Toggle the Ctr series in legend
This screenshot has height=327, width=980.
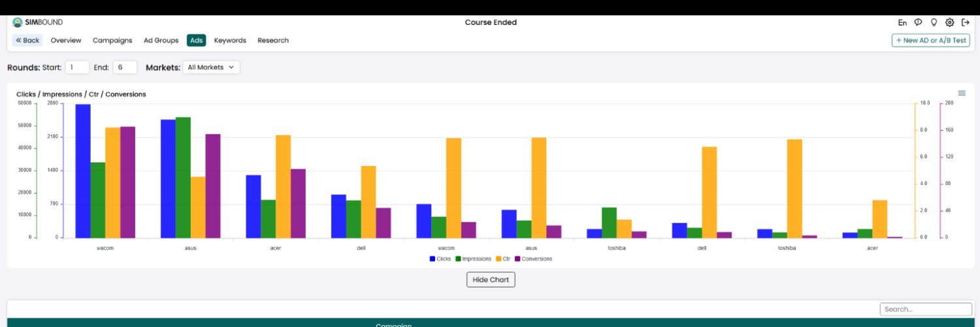[503, 259]
